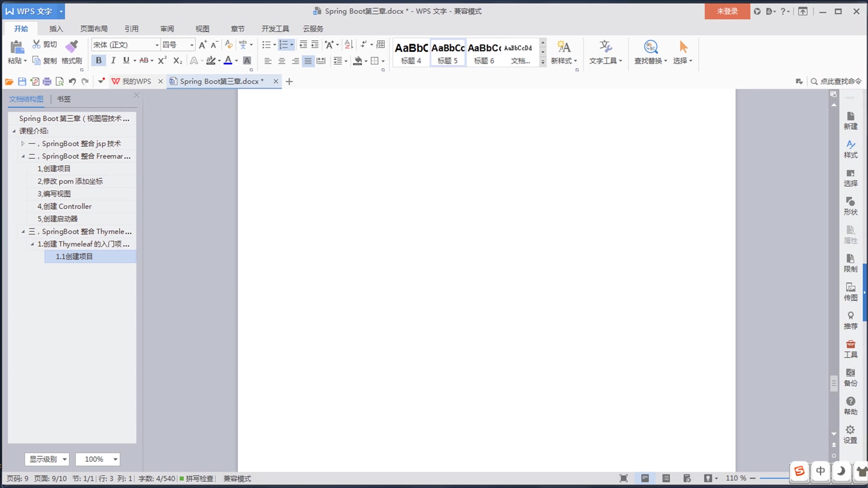Decrease font size with A- icon
Viewport: 868px width, 488px height.
pyautogui.click(x=215, y=44)
